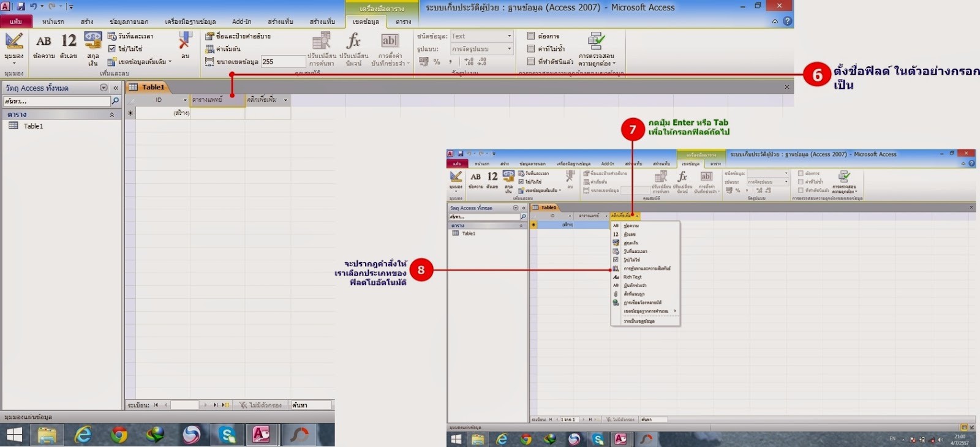Choose วางเป็นเขตข้อมูล in smaller window menu
The image size is (980, 447).
click(646, 321)
